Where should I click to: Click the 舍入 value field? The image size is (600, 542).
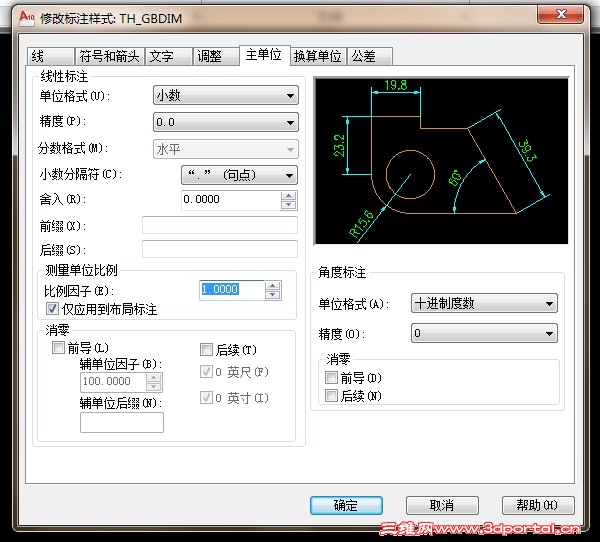tap(231, 200)
